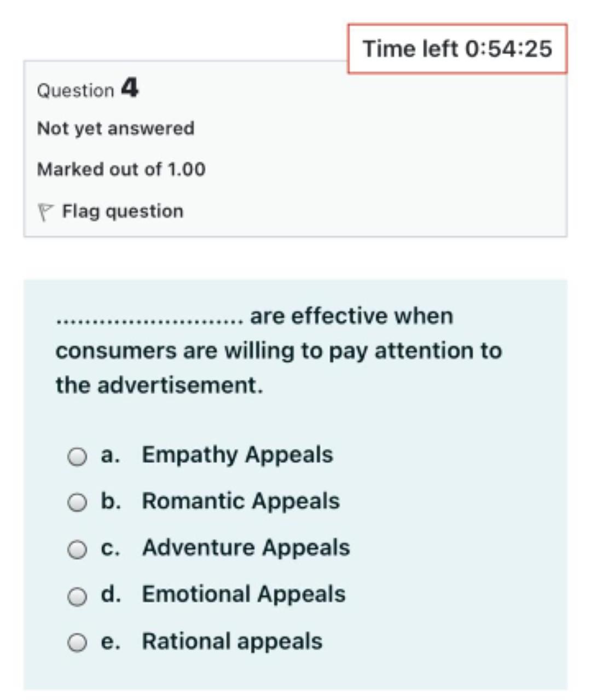
Task: Select the Rational appeals radio button
Action: point(77,643)
